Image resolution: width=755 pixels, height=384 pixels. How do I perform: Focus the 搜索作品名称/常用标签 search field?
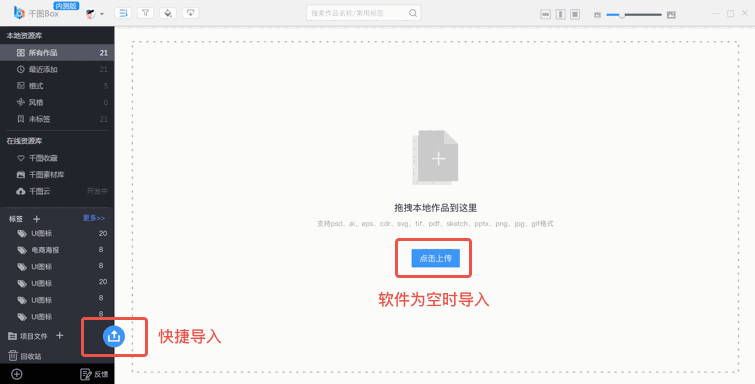coord(364,13)
